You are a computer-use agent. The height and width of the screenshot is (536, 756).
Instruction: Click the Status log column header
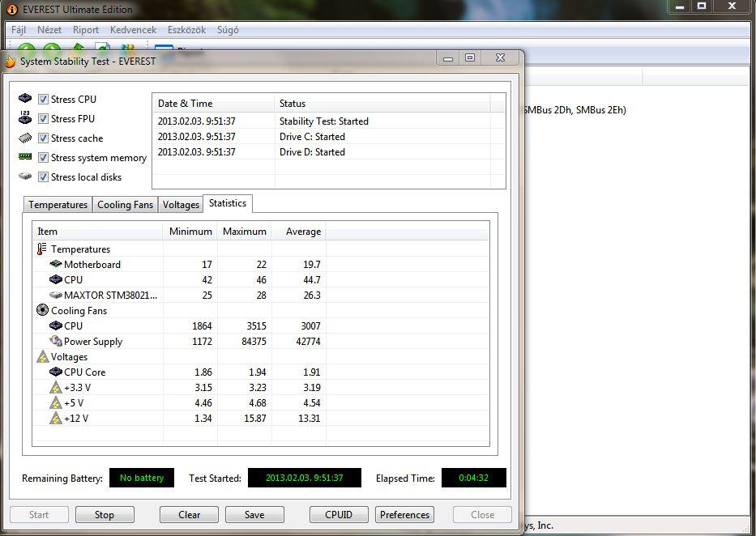coord(382,104)
